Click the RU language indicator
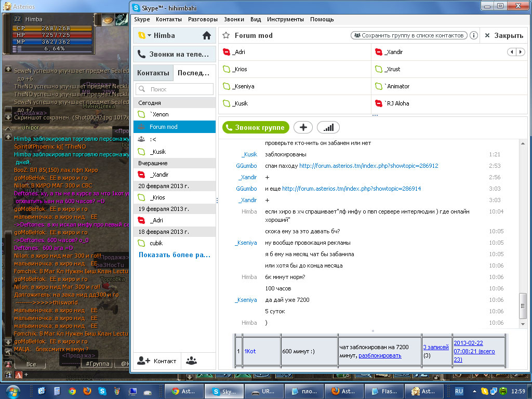 click(459, 391)
